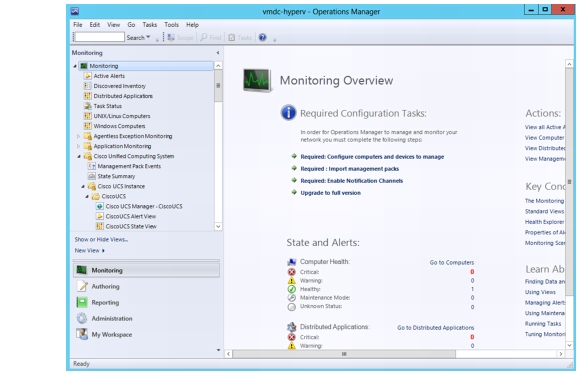This screenshot has width=580, height=375.
Task: Open the New View submenu arrow
Action: [103, 250]
